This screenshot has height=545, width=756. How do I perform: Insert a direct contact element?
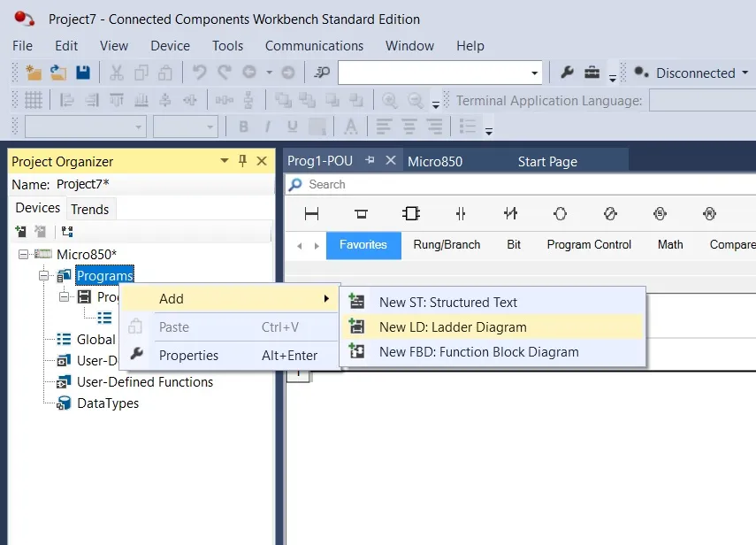(461, 213)
